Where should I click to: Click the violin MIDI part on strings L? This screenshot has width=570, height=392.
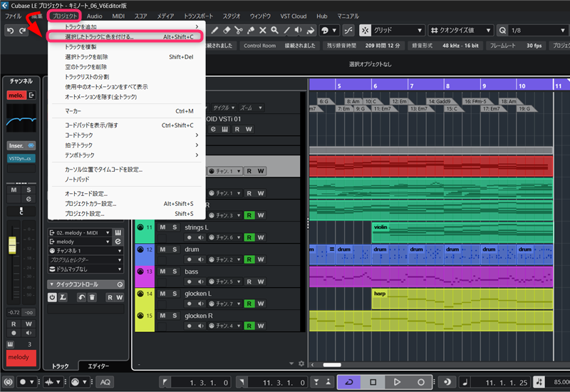pos(462,232)
